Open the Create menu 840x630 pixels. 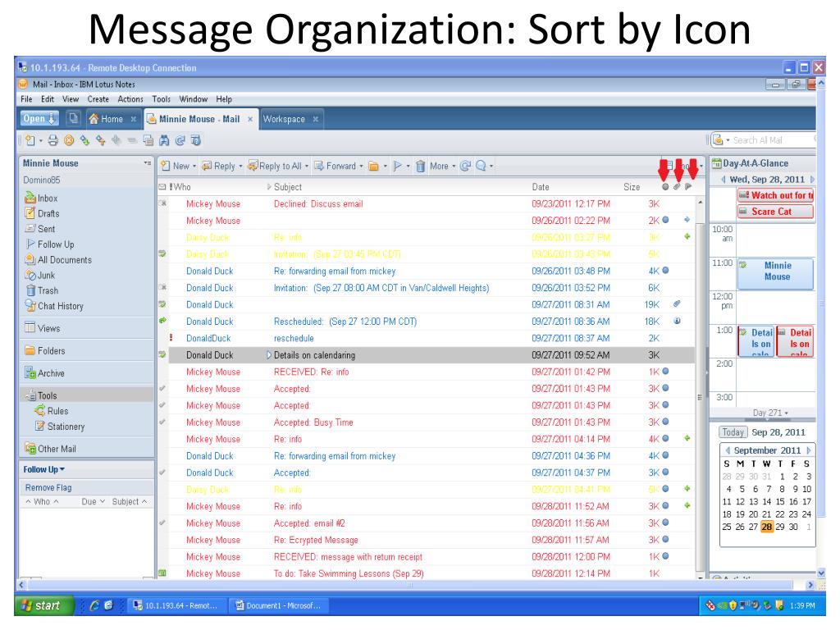click(98, 99)
